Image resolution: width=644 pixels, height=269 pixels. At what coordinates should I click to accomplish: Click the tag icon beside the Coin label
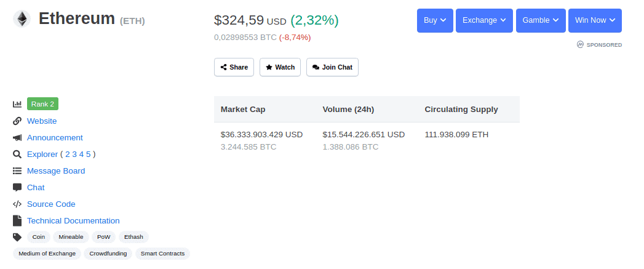(17, 237)
